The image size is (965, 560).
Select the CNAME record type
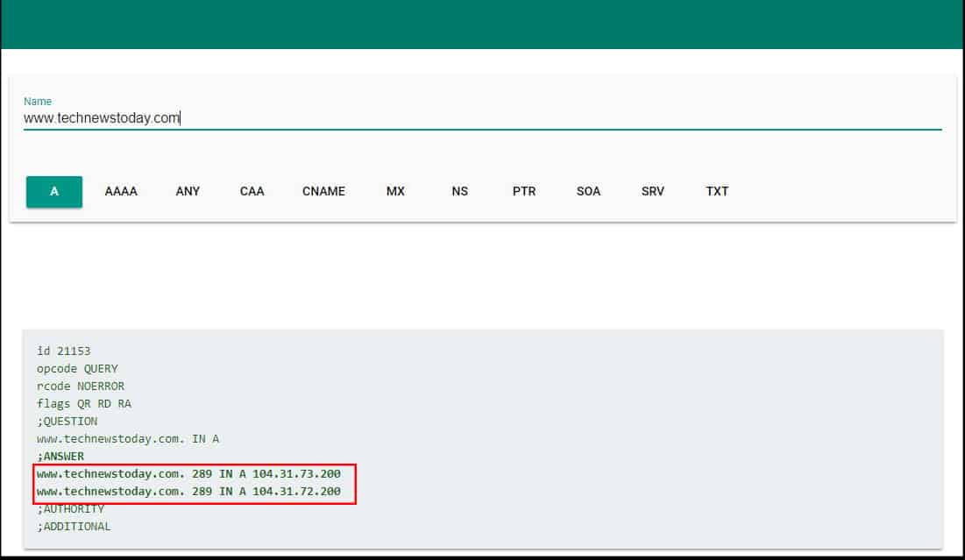coord(323,191)
